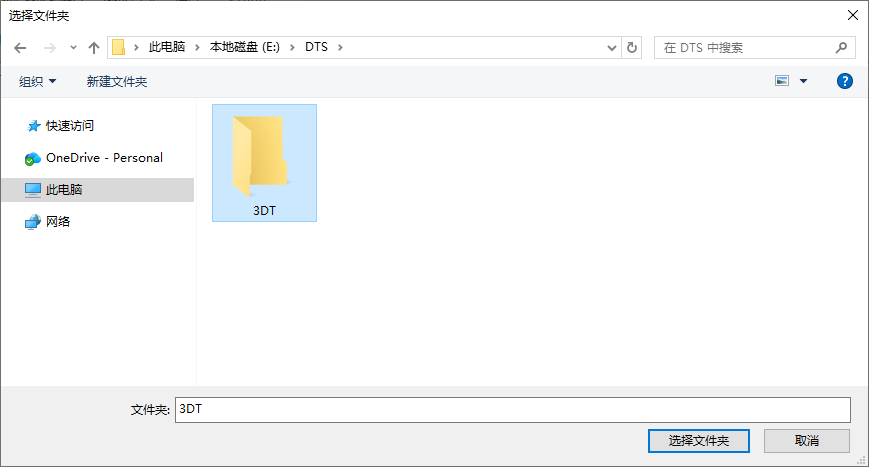Open the 组织 menu
The width and height of the screenshot is (869, 467).
(38, 82)
